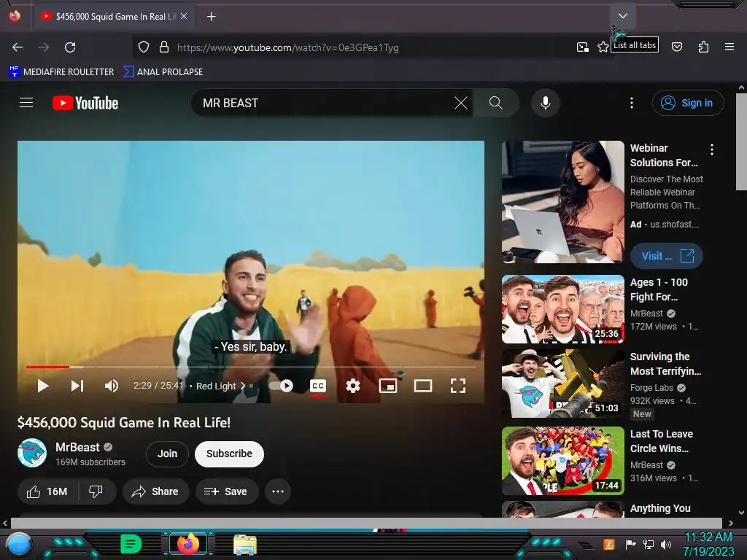Save the video to a playlist
Image resolution: width=747 pixels, height=560 pixels.
click(226, 491)
